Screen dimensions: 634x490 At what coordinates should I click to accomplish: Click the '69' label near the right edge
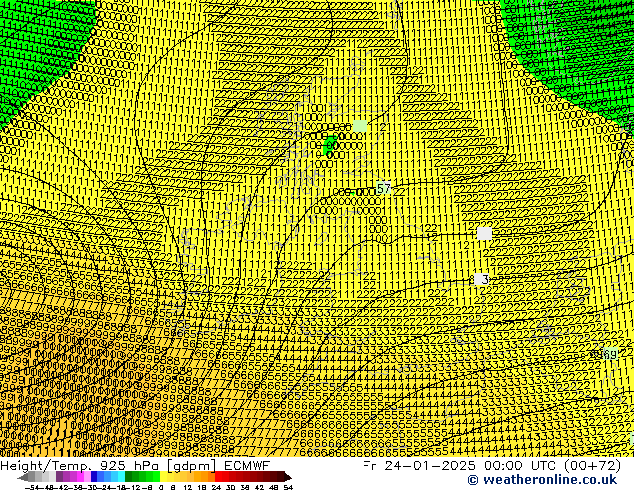[610, 354]
